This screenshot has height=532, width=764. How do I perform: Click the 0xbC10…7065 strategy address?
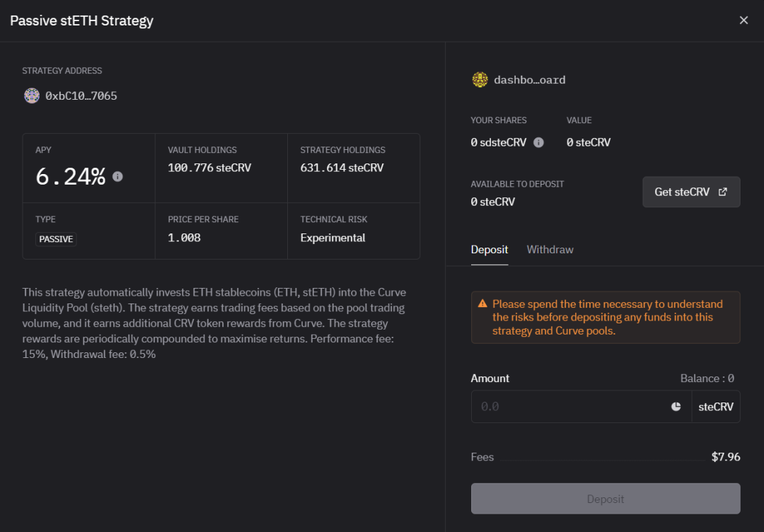coord(81,96)
